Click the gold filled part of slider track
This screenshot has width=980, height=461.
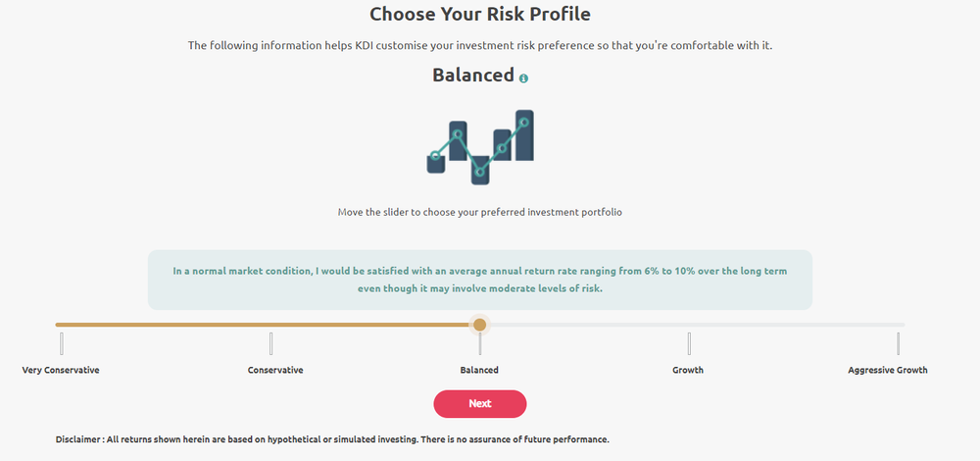pyautogui.click(x=265, y=325)
